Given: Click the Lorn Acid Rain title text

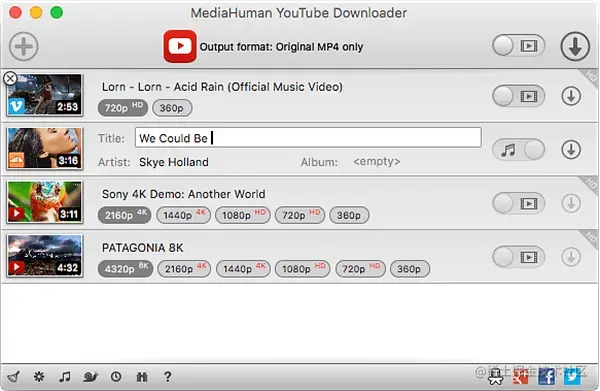Looking at the screenshot, I should (222, 86).
